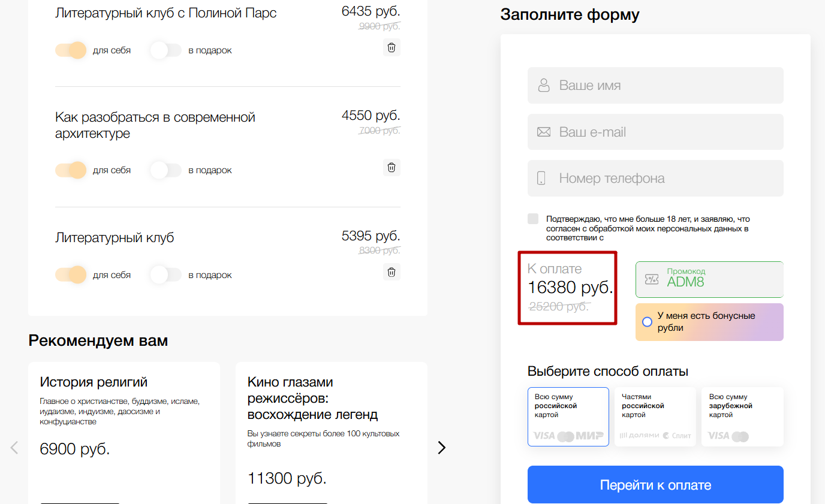Click trash icon for Литературный клуб
The width and height of the screenshot is (825, 504).
392,272
